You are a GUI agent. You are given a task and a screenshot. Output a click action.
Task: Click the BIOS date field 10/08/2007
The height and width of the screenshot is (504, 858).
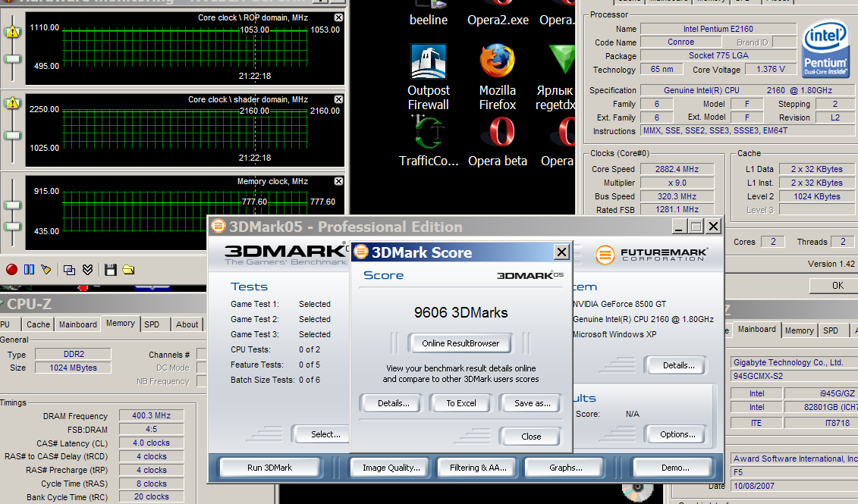794,485
